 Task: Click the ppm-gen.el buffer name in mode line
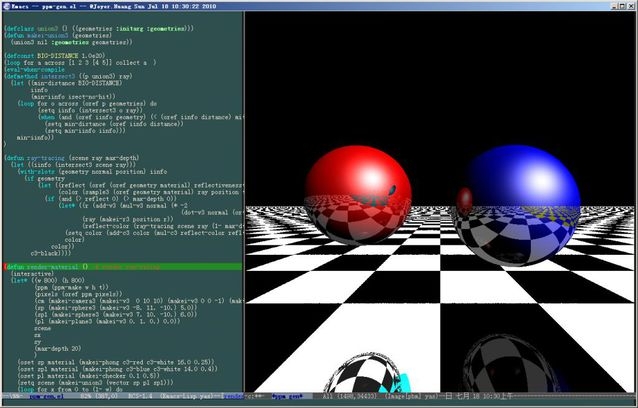click(x=47, y=397)
